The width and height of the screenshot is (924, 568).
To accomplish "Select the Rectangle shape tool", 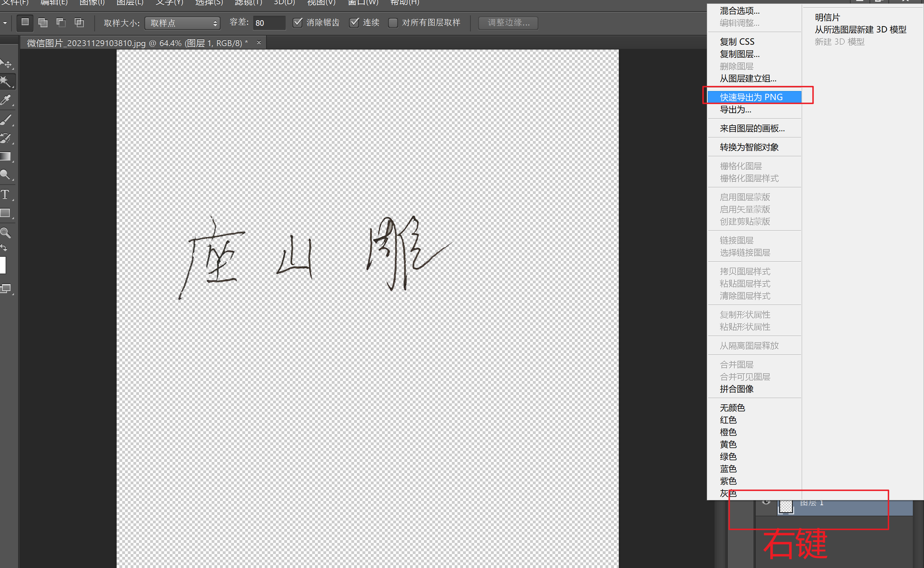I will pyautogui.click(x=5, y=213).
